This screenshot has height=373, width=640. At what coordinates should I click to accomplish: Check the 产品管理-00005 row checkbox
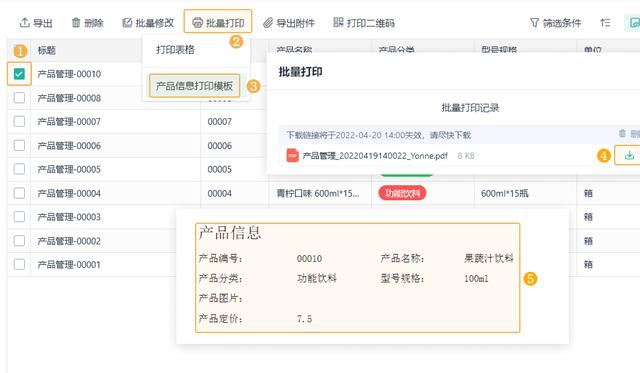pos(19,169)
